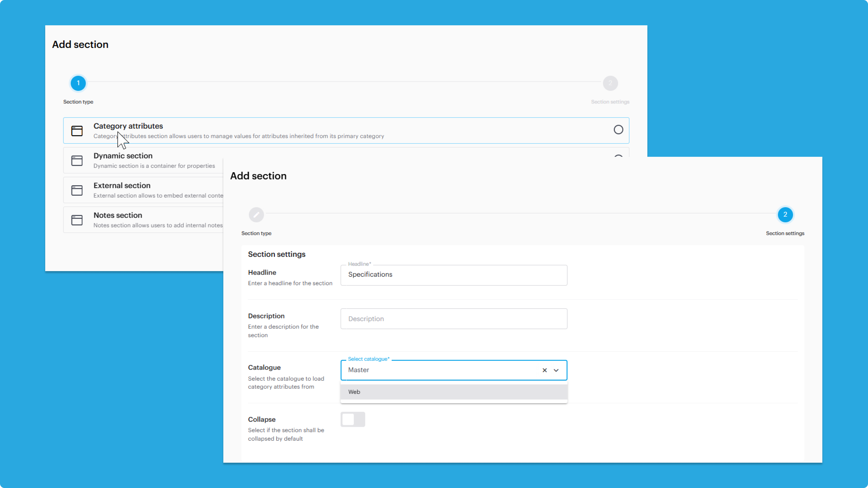Image resolution: width=868 pixels, height=488 pixels.
Task: Select the Category attributes radio button
Action: (618, 130)
